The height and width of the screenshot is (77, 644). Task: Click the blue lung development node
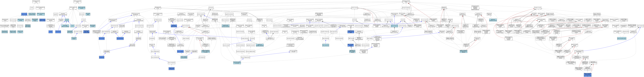point(120,38)
